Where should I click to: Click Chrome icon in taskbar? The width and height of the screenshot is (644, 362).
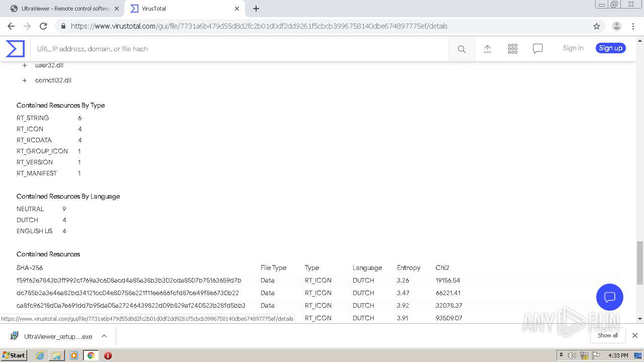91,355
